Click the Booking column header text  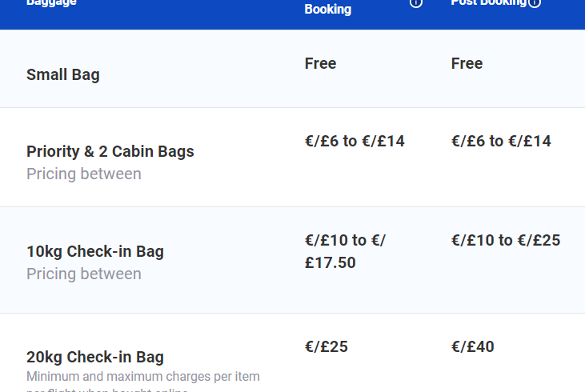328,9
